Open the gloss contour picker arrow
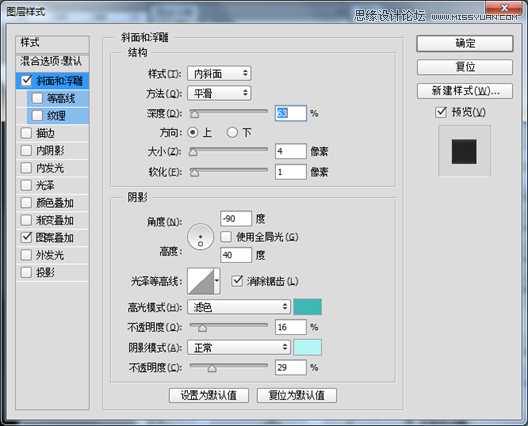This screenshot has width=528, height=426. (x=217, y=281)
